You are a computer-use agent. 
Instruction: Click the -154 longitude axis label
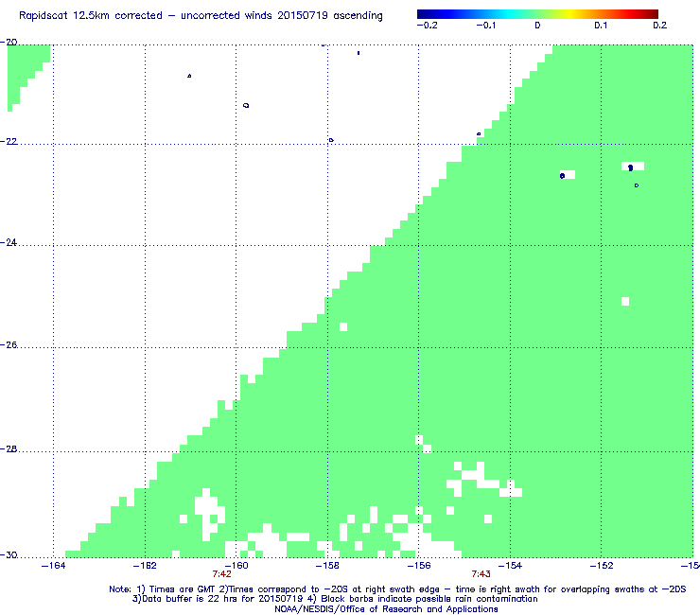click(x=510, y=566)
